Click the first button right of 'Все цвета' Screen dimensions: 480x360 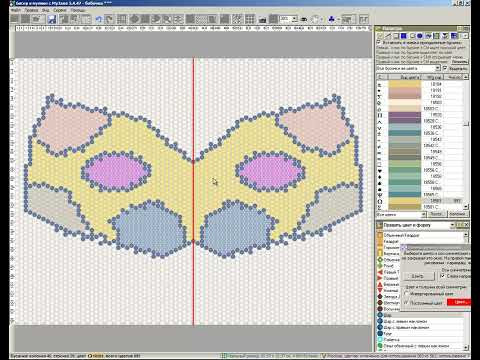click(437, 214)
